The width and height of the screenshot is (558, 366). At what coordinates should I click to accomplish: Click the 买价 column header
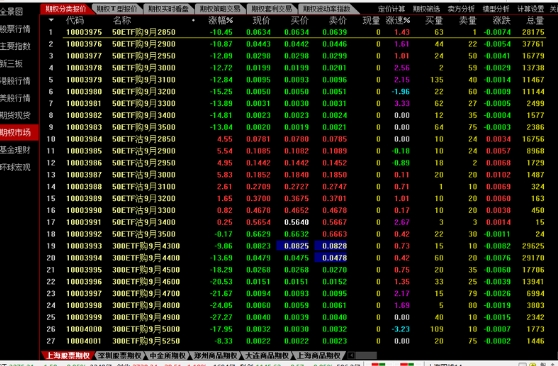(x=299, y=21)
